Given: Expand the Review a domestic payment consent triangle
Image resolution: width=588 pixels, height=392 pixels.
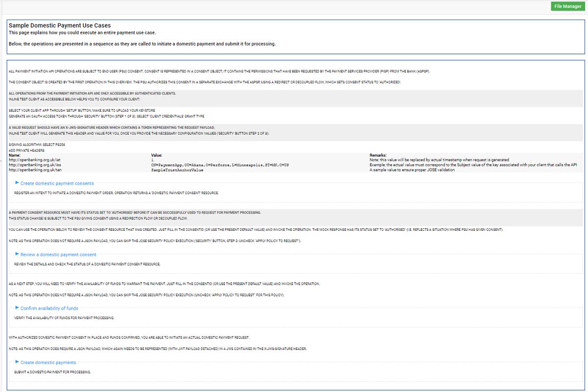Looking at the screenshot, I should click(17, 254).
